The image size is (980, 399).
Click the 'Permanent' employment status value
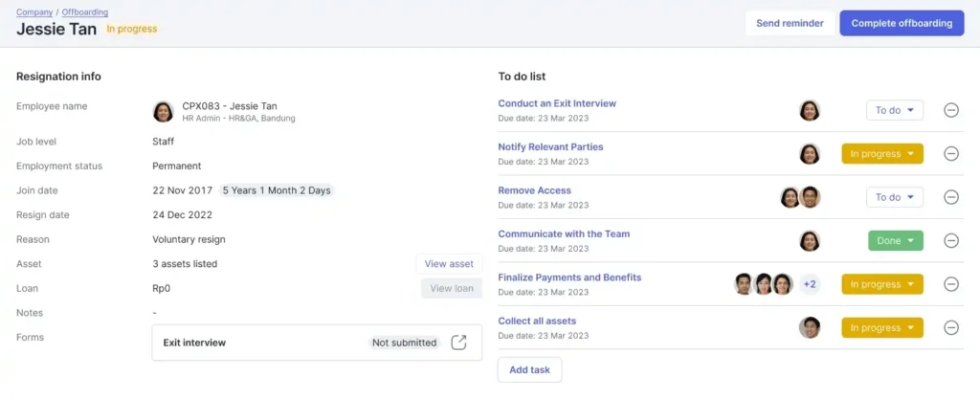coord(176,166)
